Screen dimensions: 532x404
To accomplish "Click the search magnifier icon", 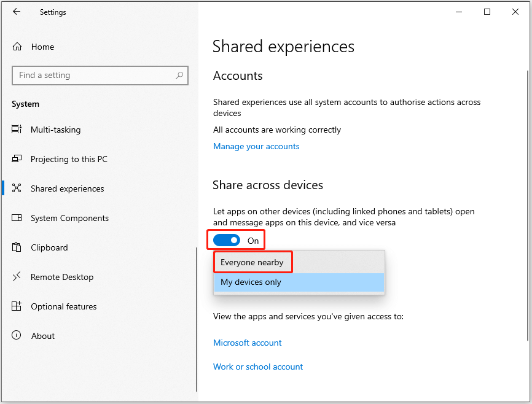I will tap(179, 76).
